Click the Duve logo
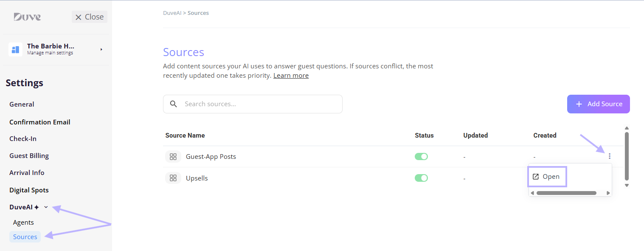Image resolution: width=644 pixels, height=251 pixels. pos(27,17)
